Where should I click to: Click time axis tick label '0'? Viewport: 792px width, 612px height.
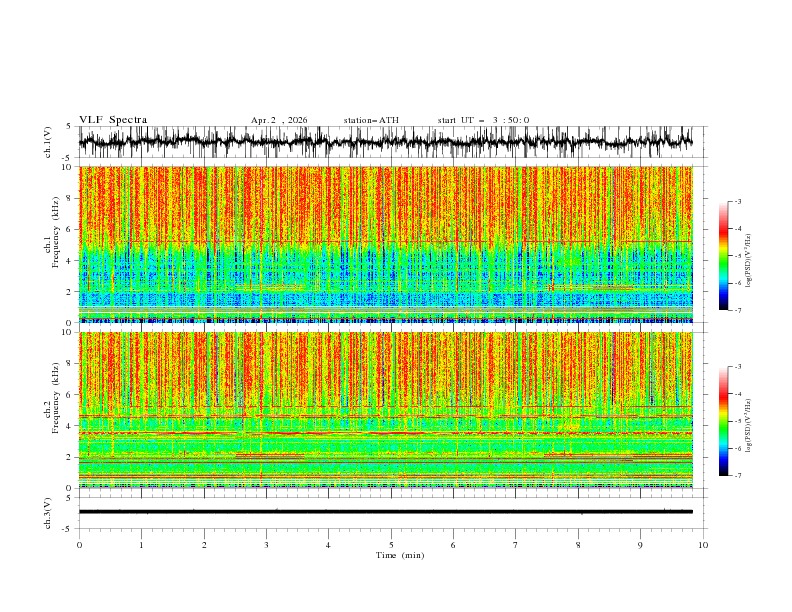click(79, 545)
